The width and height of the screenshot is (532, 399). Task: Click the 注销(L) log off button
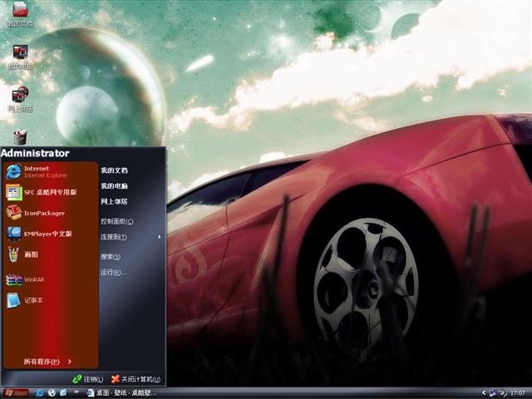click(88, 379)
